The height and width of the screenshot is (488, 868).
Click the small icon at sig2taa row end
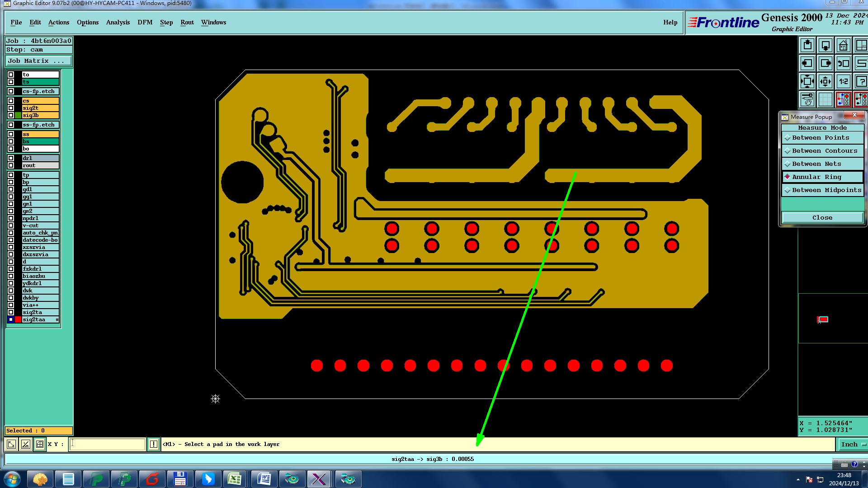pos(57,319)
